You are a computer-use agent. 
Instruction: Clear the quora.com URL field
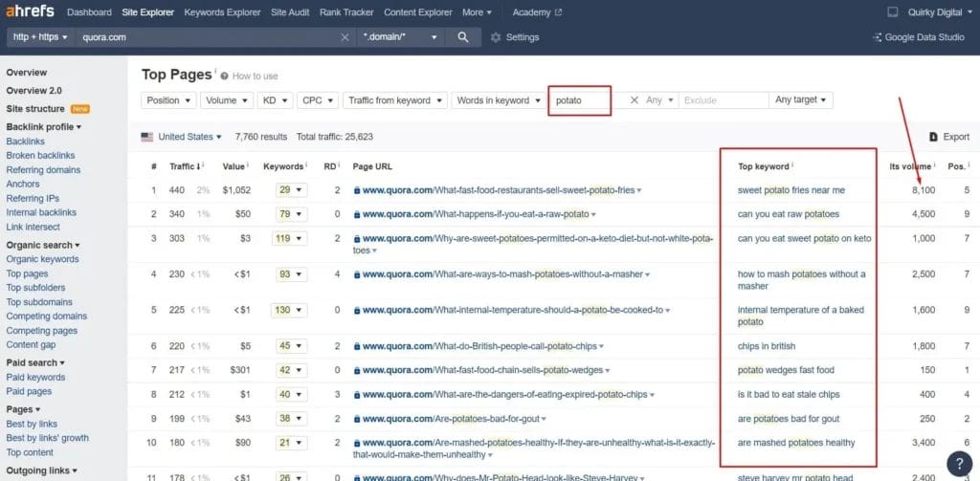point(345,37)
